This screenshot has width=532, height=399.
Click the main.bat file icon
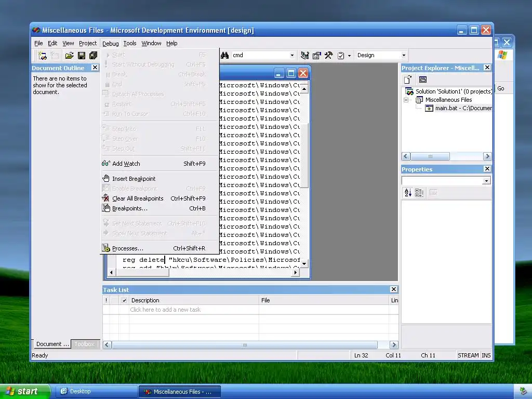[429, 108]
